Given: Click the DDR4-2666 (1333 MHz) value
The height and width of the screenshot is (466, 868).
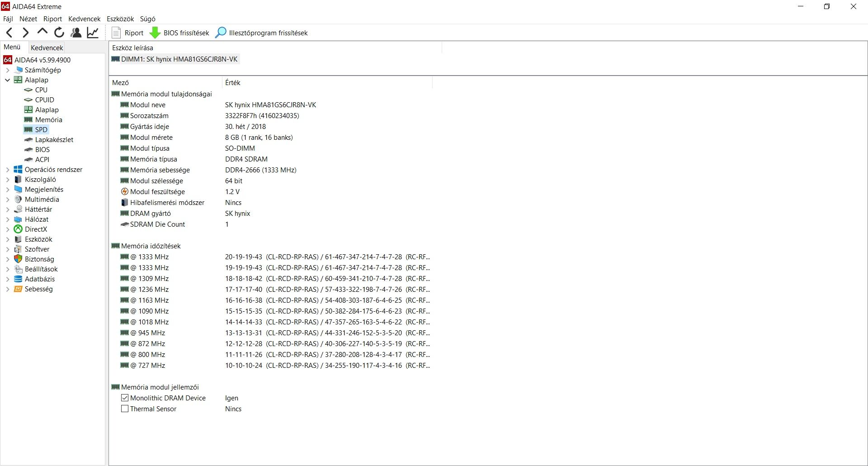Looking at the screenshot, I should (x=261, y=170).
